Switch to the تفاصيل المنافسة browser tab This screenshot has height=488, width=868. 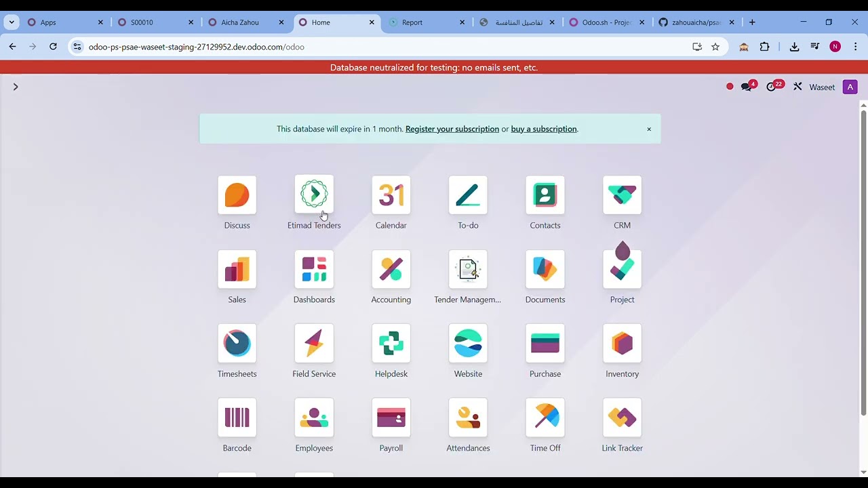[x=517, y=22]
